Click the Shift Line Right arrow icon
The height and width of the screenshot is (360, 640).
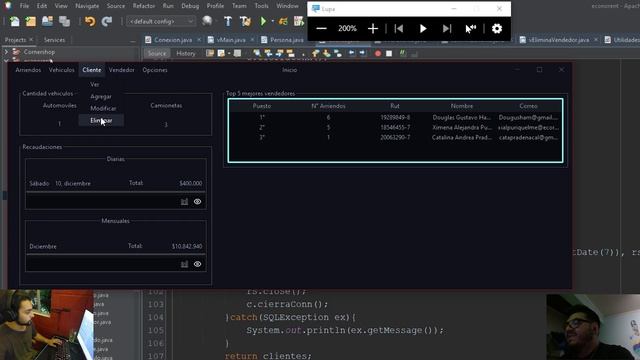pyautogui.click(x=362, y=53)
